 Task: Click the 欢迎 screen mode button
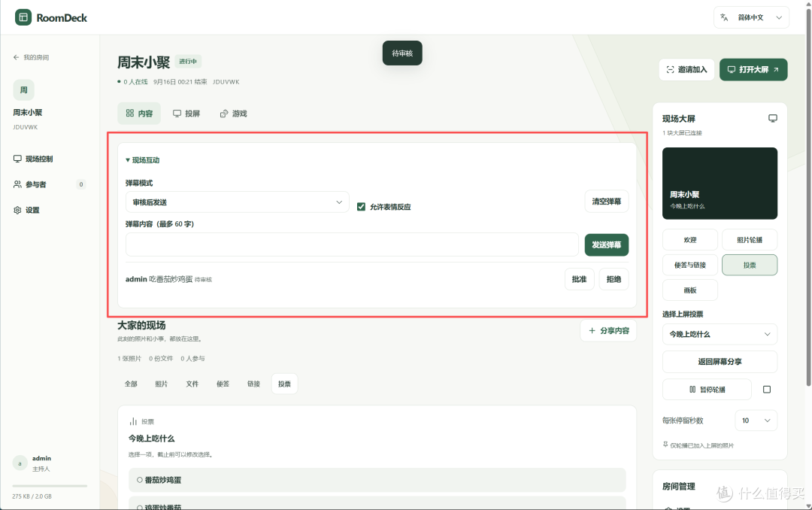(x=689, y=240)
